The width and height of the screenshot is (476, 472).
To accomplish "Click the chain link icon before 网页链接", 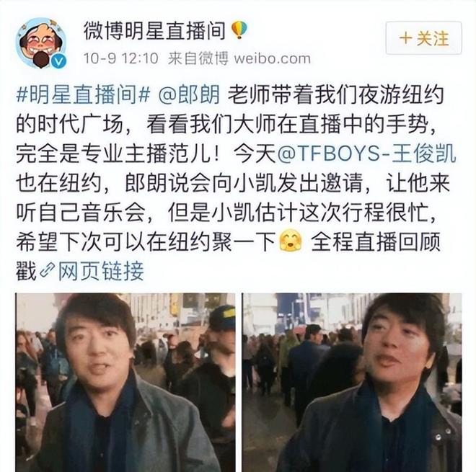I will (x=48, y=271).
